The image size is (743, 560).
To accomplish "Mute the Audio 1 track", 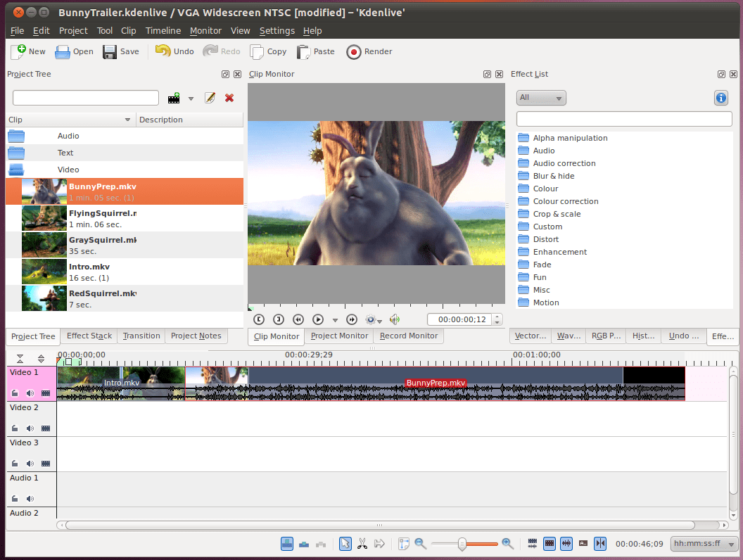I will pyautogui.click(x=30, y=498).
